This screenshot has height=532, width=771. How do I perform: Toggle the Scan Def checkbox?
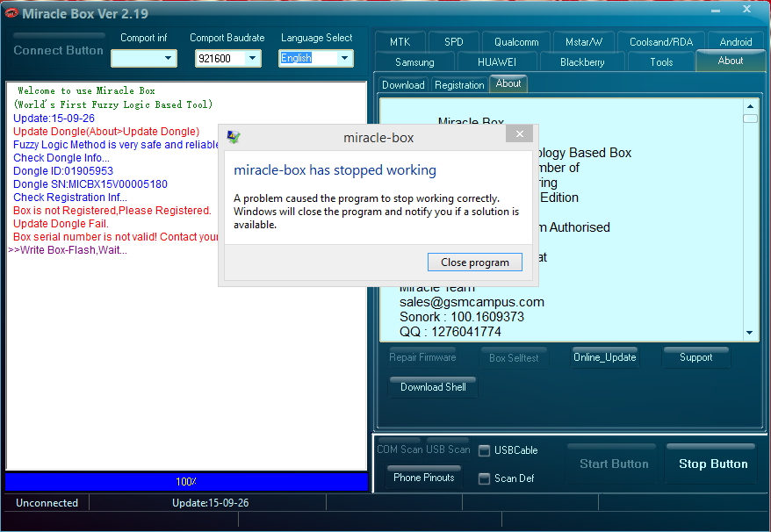click(x=485, y=478)
